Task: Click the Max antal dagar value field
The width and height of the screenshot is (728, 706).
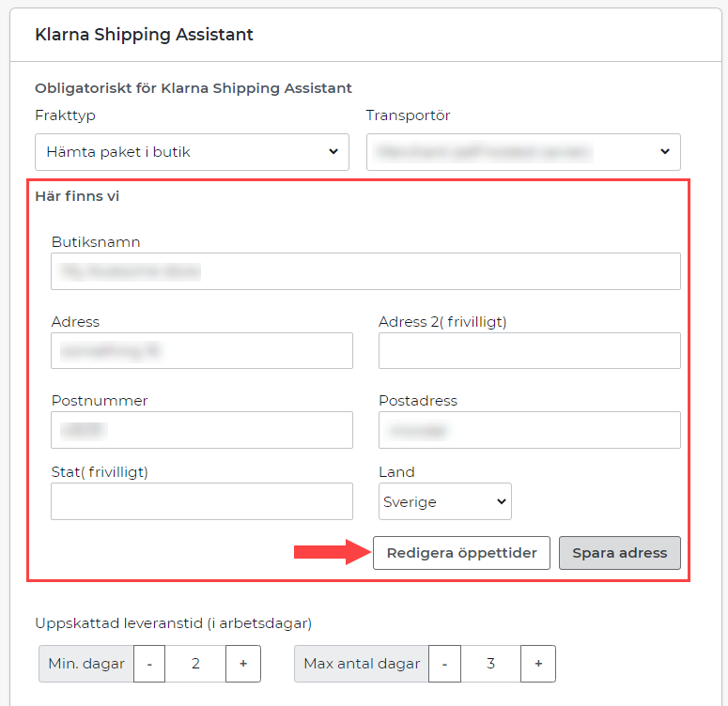Action: [490, 664]
